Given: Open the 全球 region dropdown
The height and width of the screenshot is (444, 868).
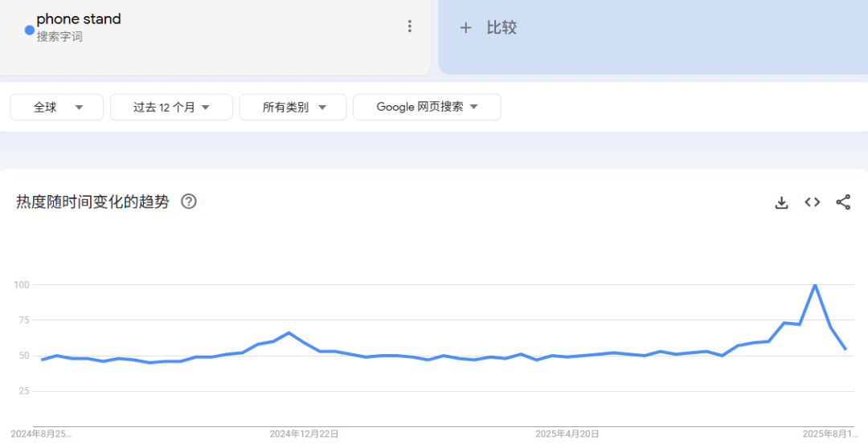Looking at the screenshot, I should pyautogui.click(x=57, y=108).
